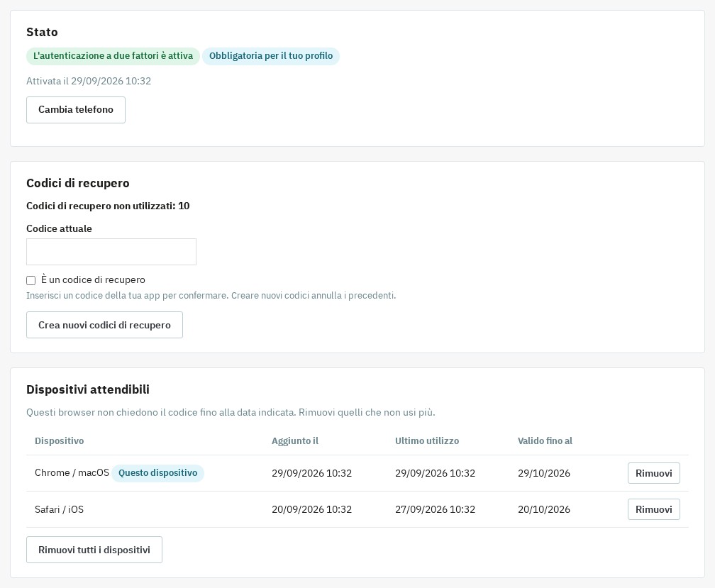715x588 pixels.
Task: Click the Ultimo utilizzo column header
Action: tap(427, 440)
